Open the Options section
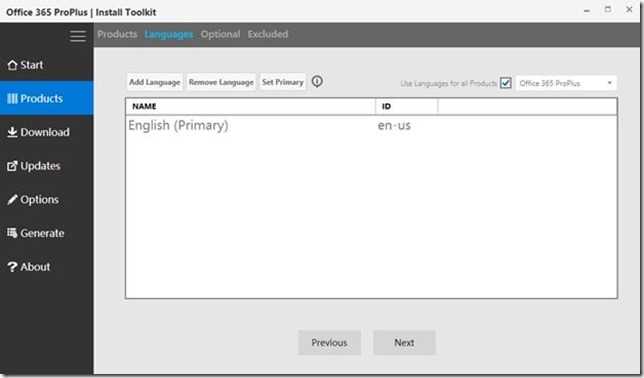This screenshot has height=378, width=644. 46,199
